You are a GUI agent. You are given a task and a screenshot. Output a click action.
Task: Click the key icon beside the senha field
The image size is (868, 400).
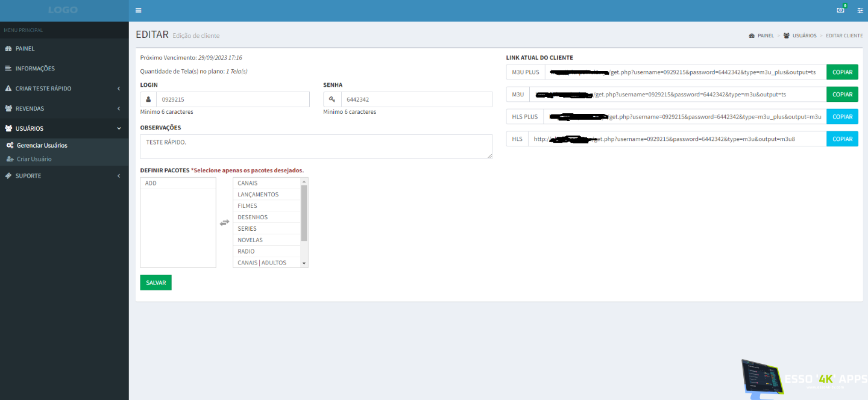(332, 99)
